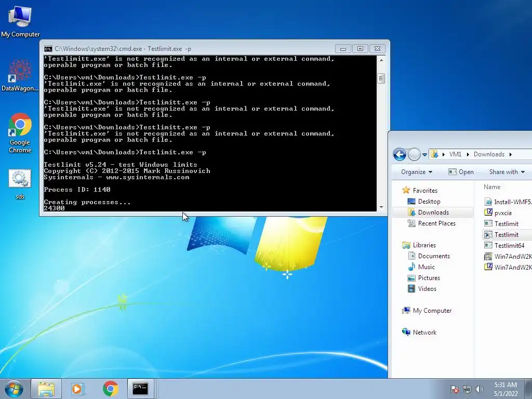Open the Organize menu

(x=416, y=172)
